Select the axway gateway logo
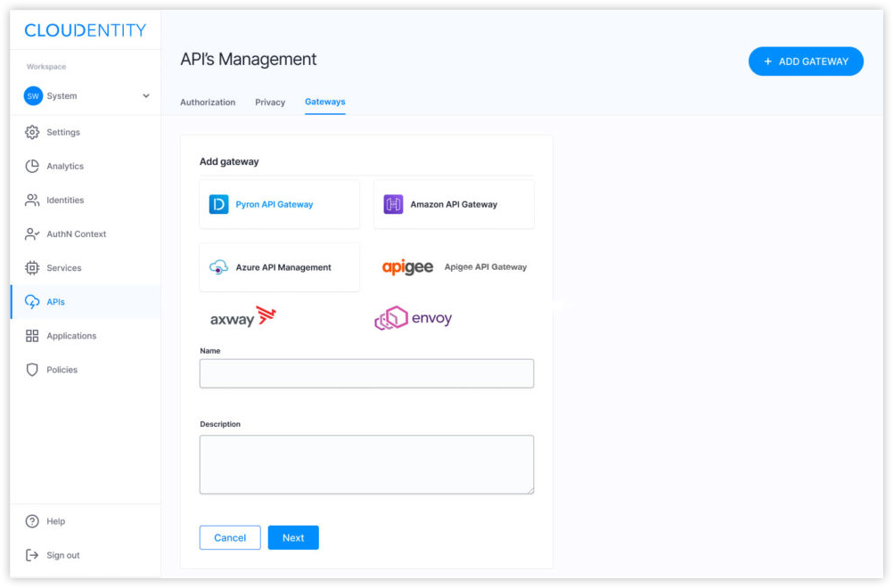893x588 pixels. coord(243,318)
